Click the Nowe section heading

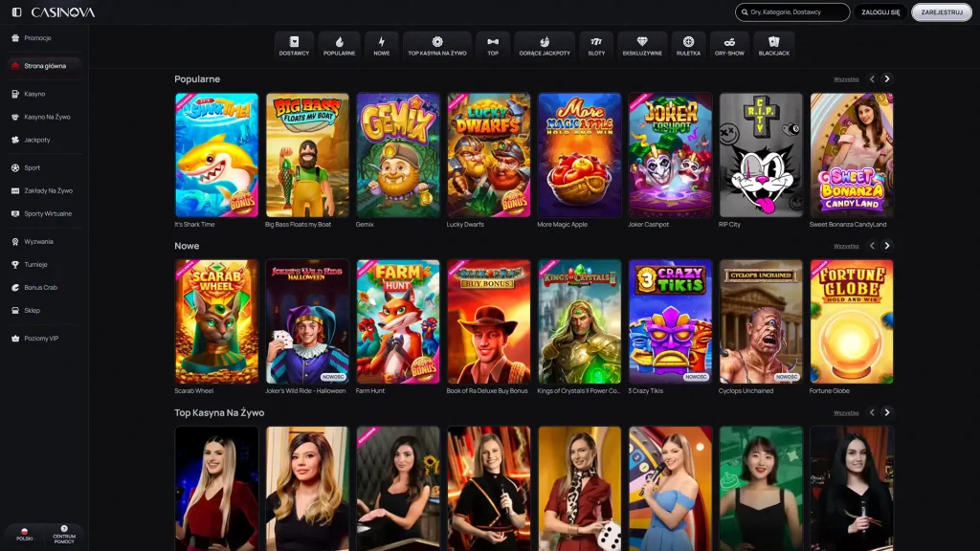coord(187,246)
